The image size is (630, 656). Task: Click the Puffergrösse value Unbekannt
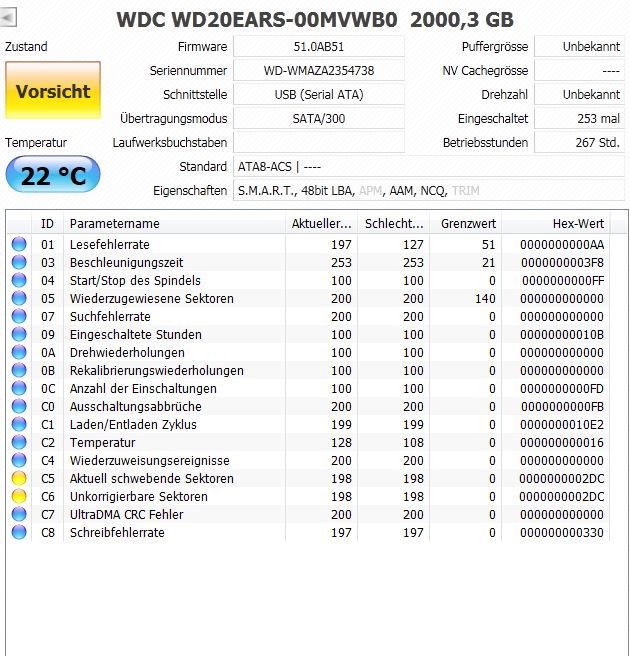point(580,46)
